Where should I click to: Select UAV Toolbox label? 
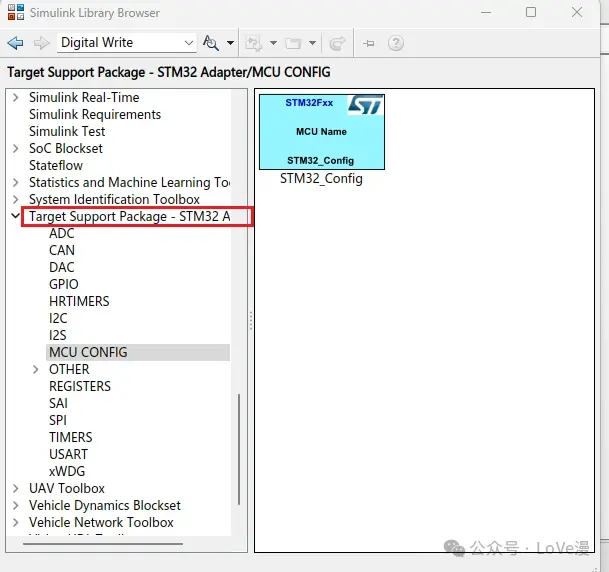tap(67, 488)
